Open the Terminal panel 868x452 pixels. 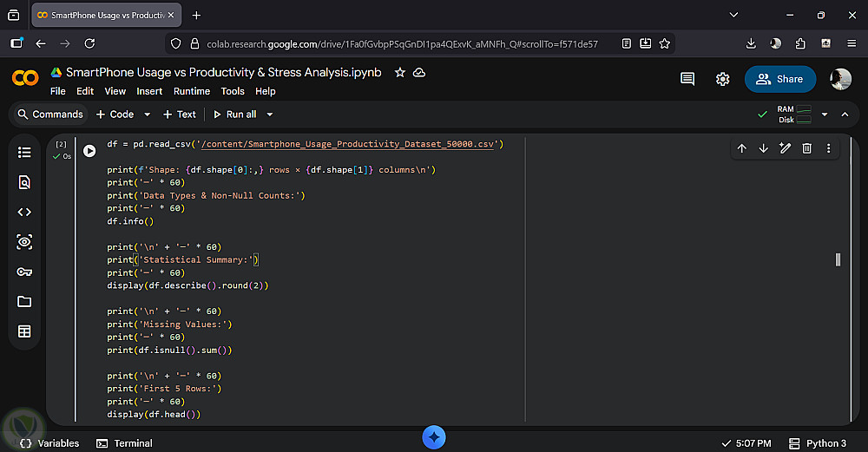[124, 443]
